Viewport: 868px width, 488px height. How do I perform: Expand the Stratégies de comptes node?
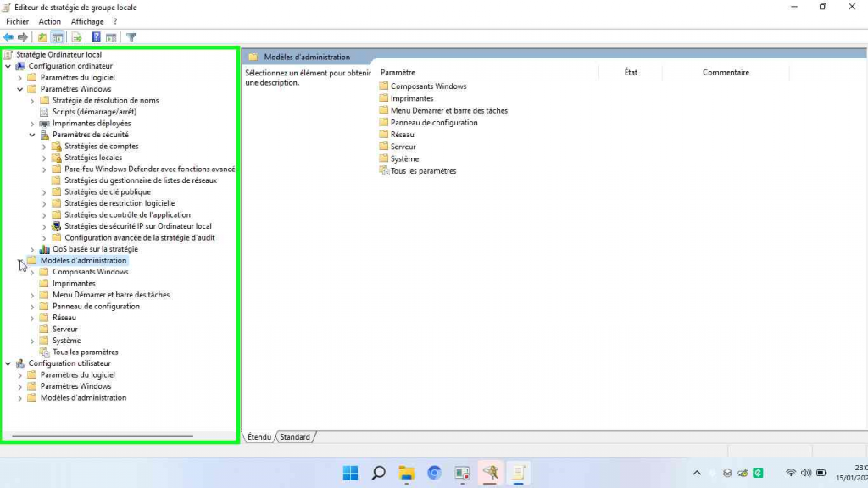tap(44, 147)
